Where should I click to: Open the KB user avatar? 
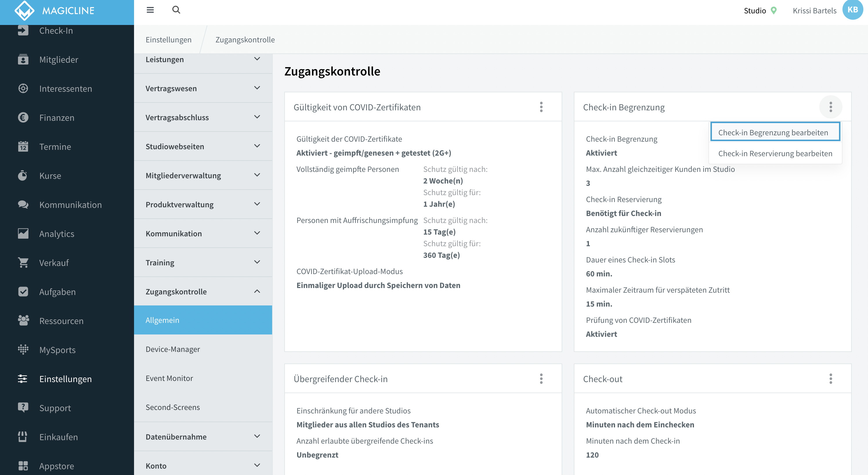point(853,10)
